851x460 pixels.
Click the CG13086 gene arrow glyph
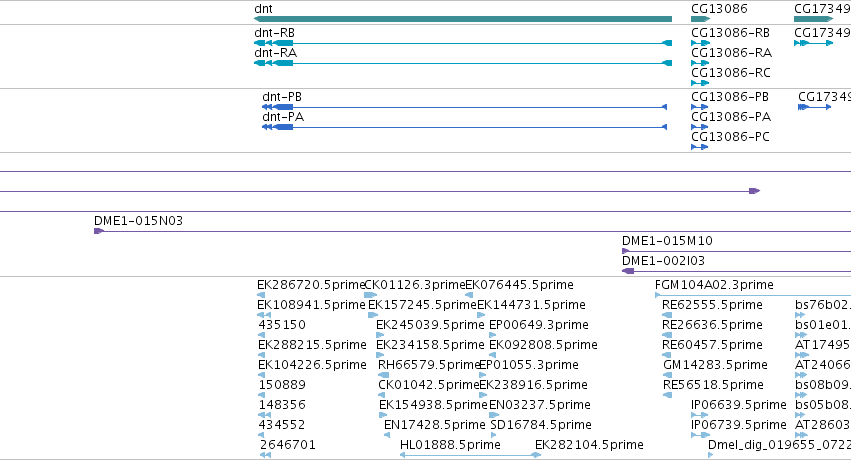(701, 19)
